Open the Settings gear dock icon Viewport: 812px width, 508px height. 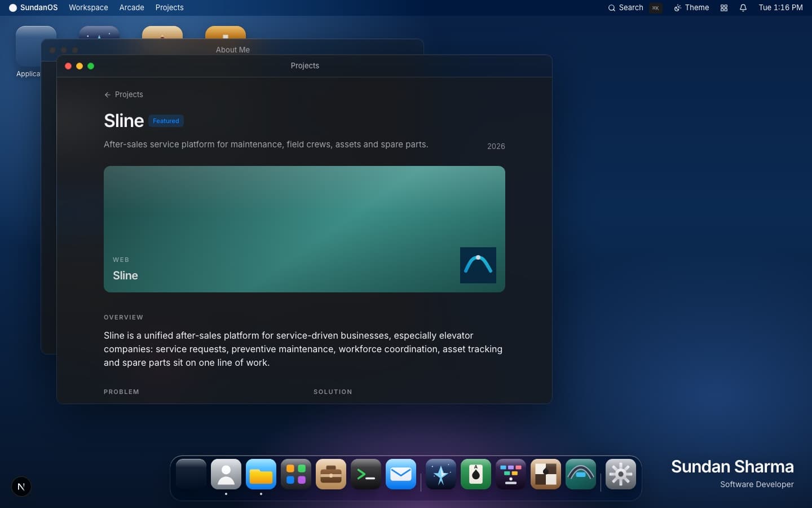621,474
